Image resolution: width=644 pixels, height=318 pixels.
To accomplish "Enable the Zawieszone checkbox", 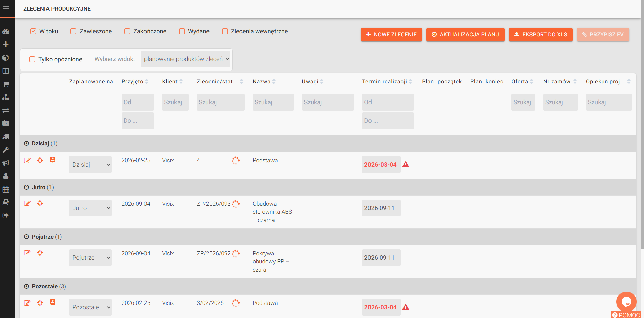I will [x=73, y=31].
